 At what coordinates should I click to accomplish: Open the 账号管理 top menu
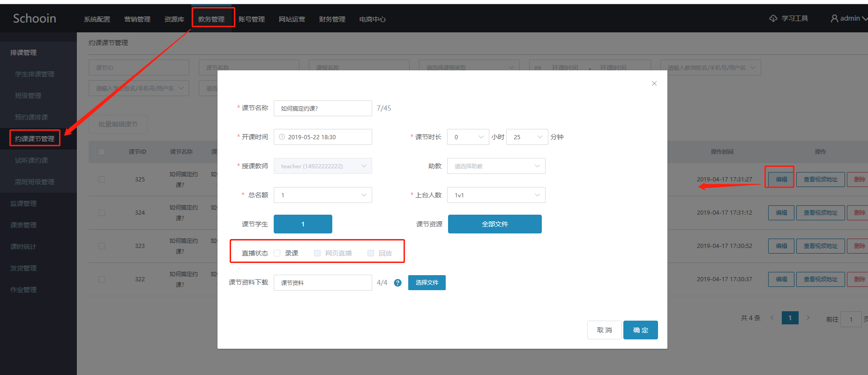[x=252, y=19]
